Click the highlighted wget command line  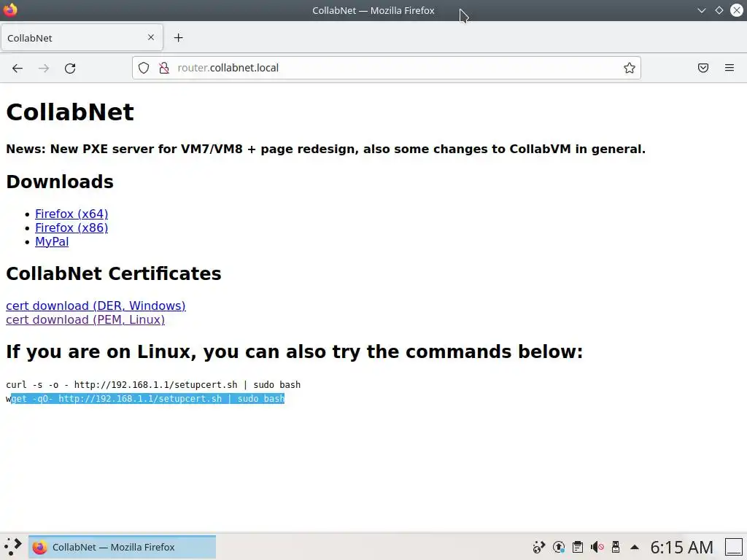tap(145, 399)
